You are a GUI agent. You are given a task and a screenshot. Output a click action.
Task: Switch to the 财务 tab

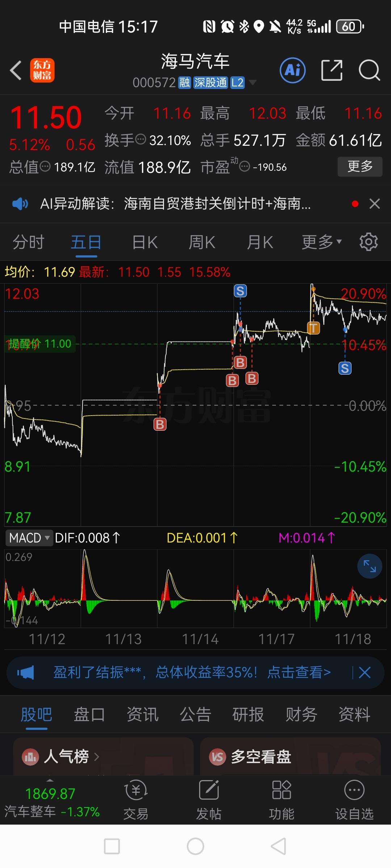[301, 715]
